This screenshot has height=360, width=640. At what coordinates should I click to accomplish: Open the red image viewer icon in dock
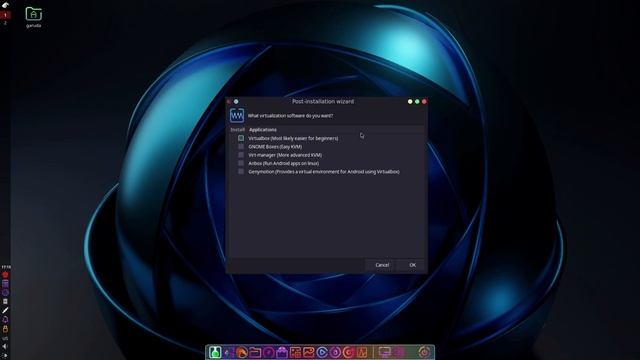[x=295, y=352]
